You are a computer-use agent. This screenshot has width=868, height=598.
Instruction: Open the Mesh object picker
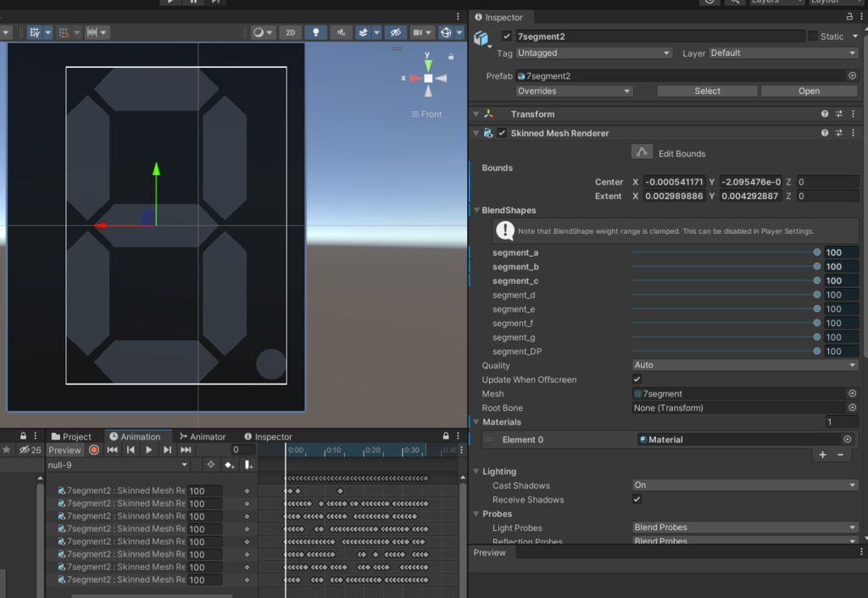coord(852,393)
